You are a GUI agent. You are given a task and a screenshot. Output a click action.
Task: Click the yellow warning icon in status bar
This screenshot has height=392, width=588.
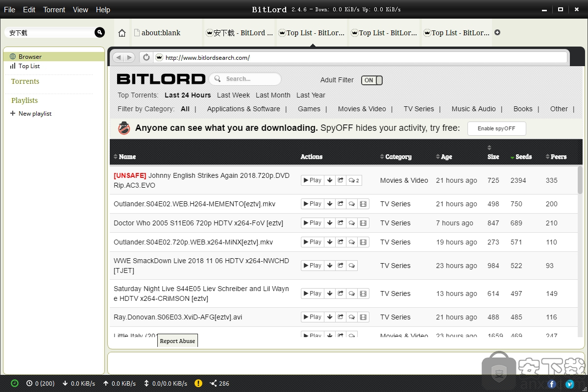point(198,383)
